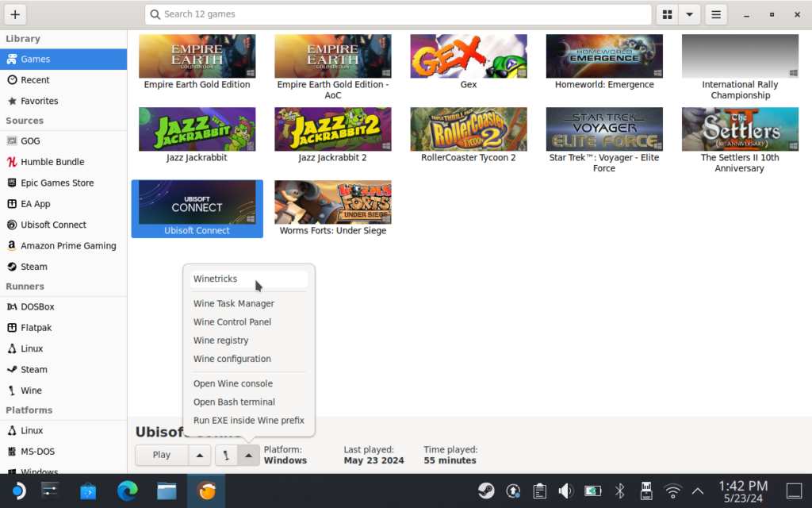This screenshot has width=812, height=508.
Task: Select Linux under Platforms
Action: click(x=63, y=431)
